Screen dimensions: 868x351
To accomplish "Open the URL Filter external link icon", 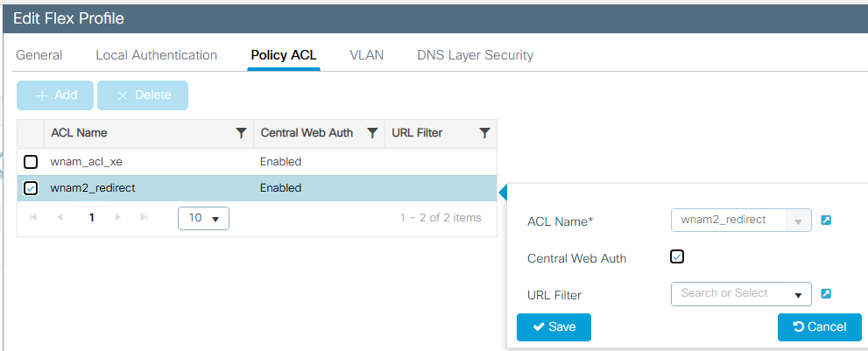I will click(826, 294).
